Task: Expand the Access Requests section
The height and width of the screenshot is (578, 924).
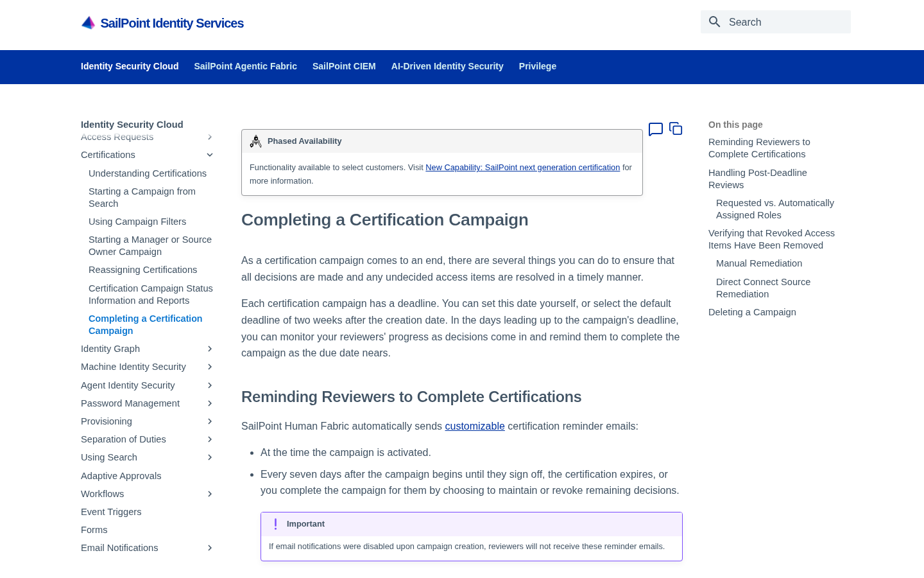Action: (x=210, y=137)
